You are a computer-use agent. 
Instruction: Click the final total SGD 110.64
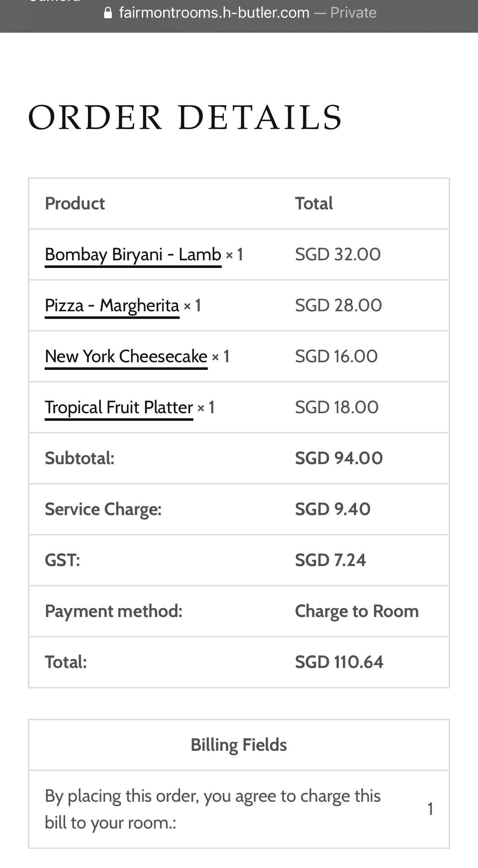pos(339,662)
